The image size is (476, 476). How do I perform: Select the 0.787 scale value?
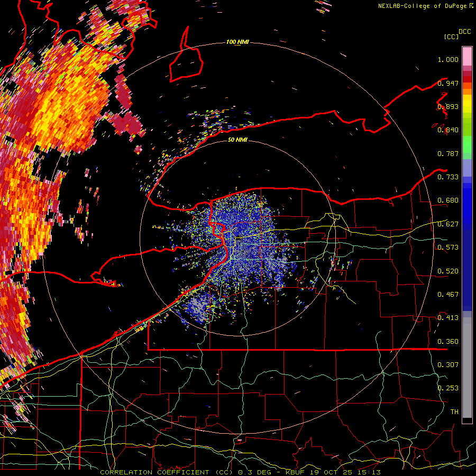point(448,153)
